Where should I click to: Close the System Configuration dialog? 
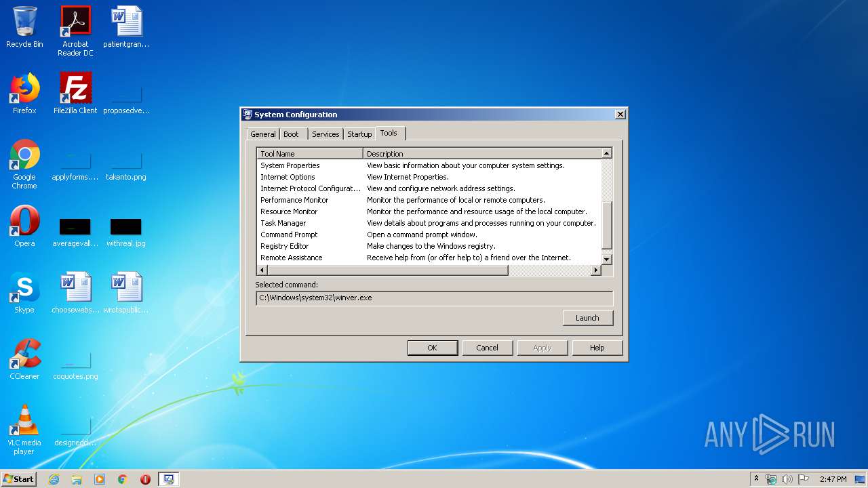tap(620, 115)
